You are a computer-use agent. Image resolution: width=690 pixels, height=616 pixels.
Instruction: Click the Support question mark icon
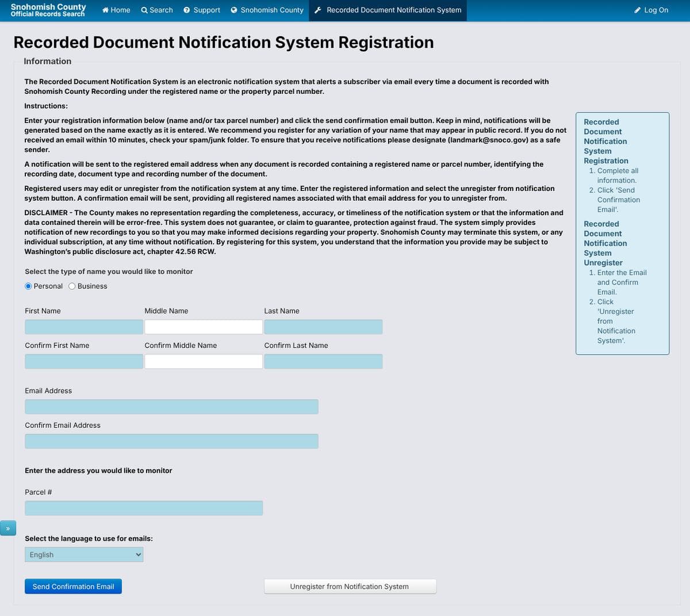pos(187,10)
